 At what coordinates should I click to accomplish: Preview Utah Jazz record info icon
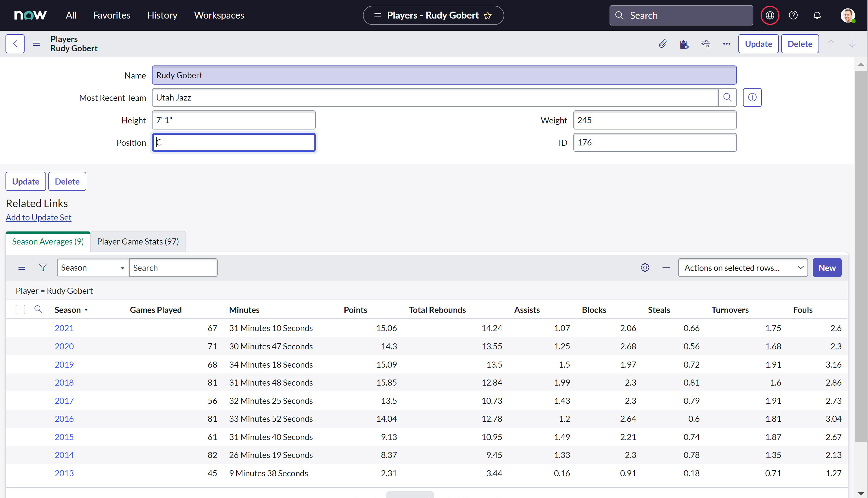tap(752, 97)
